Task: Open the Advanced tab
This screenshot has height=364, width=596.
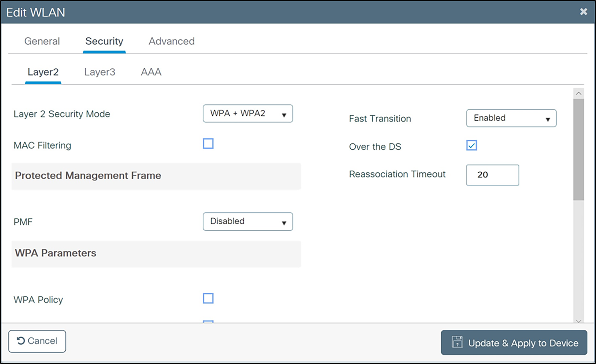Action: click(171, 41)
